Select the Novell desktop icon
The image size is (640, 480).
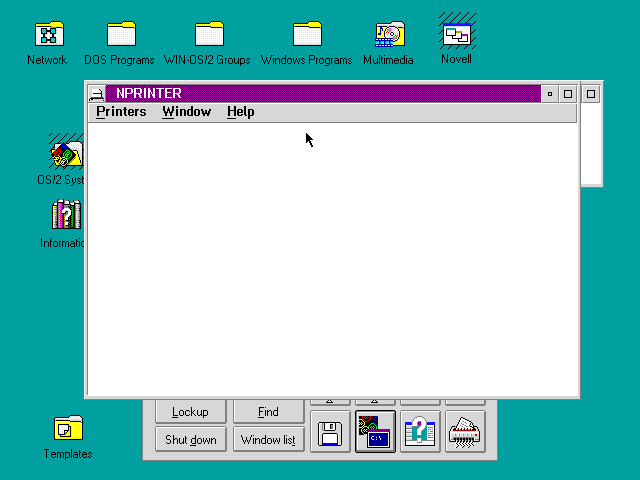[x=457, y=34]
